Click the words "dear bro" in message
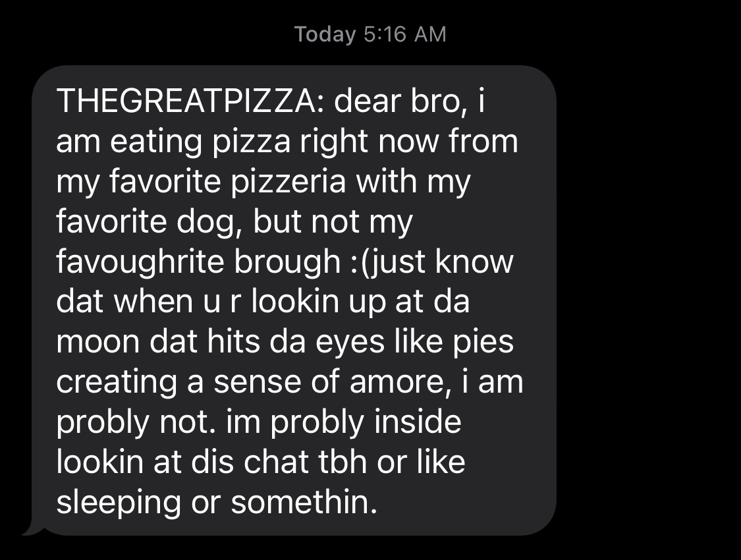The height and width of the screenshot is (560, 741). tap(397, 101)
